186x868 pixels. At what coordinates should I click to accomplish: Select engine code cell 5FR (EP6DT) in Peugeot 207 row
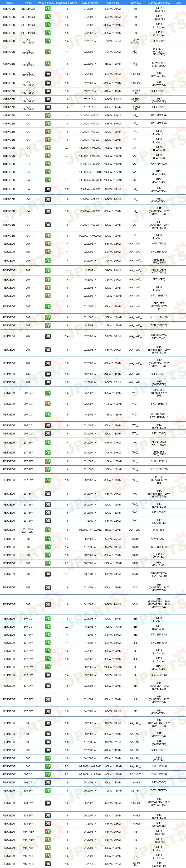point(159,325)
